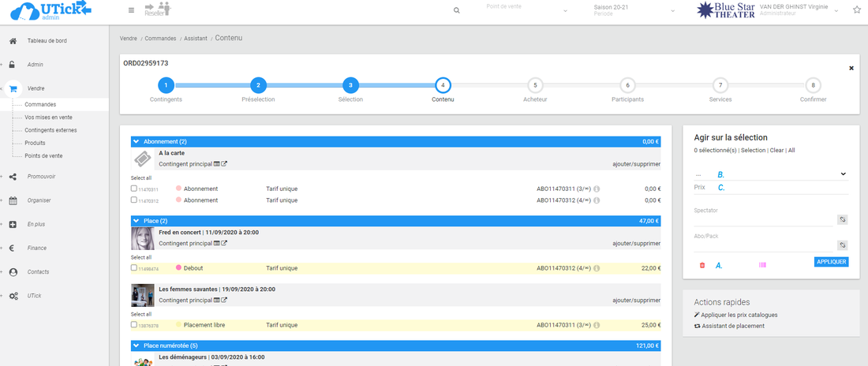Tick checkbox for ticket 11470311

tap(134, 189)
